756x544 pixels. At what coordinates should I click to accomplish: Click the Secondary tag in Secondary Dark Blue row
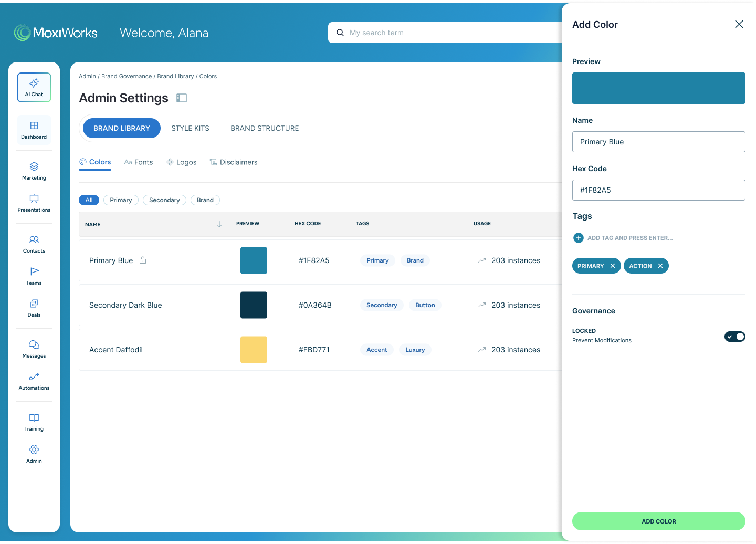point(382,305)
